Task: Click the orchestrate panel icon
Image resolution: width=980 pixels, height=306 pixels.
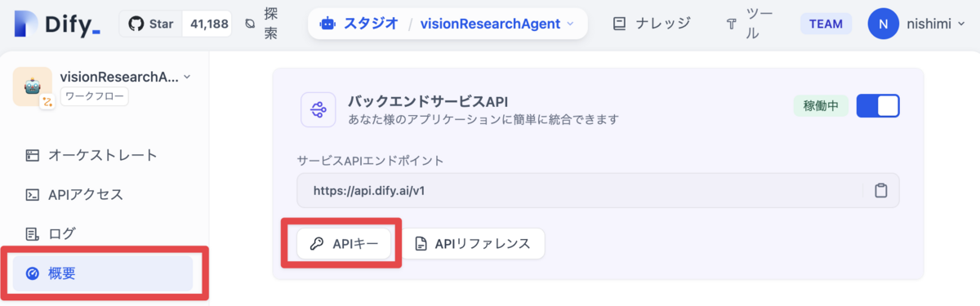Action: [33, 155]
